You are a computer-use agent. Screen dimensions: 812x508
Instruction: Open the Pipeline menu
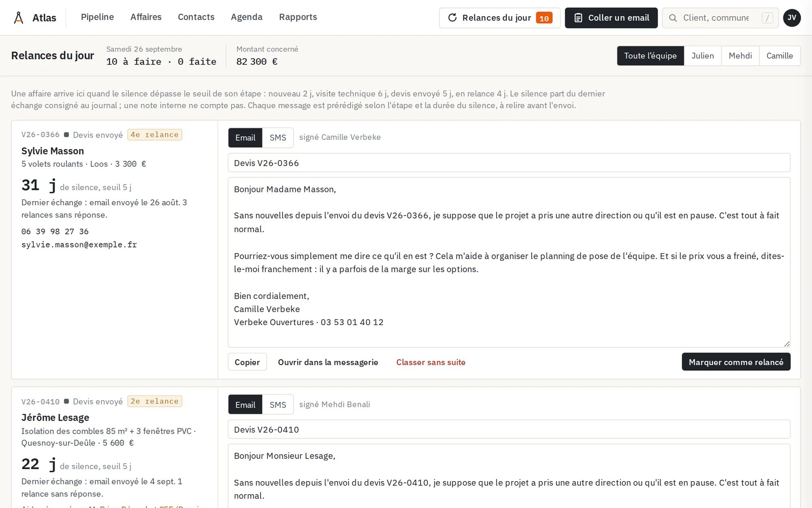pos(97,17)
